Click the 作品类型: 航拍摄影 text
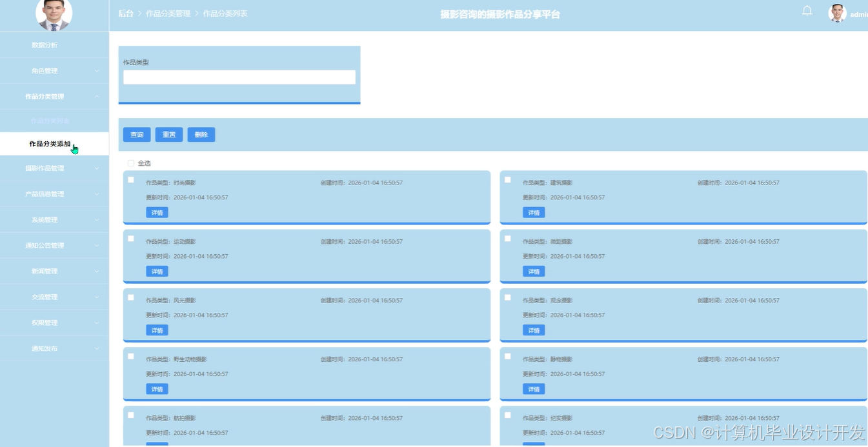Viewport: 868px width, 447px height. point(171,418)
